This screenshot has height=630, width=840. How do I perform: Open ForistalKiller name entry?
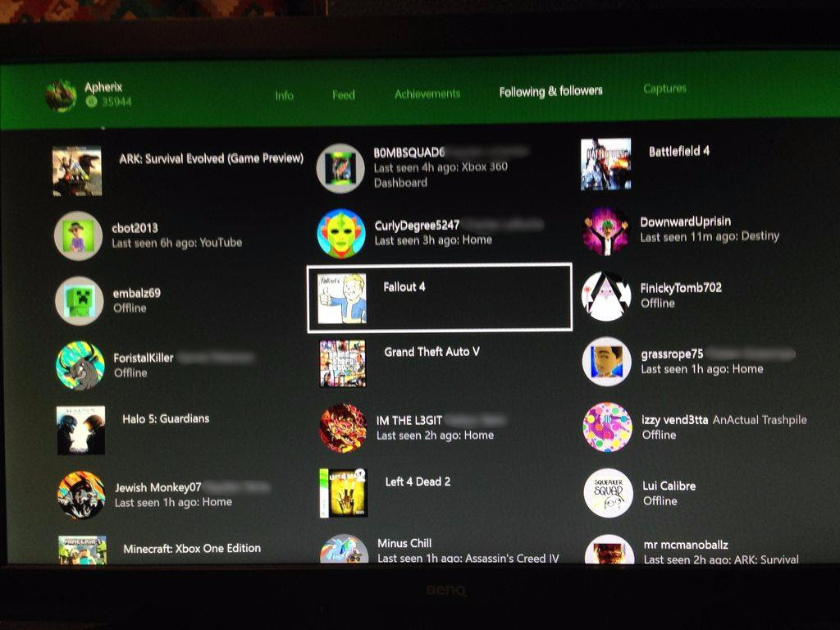coord(144,358)
